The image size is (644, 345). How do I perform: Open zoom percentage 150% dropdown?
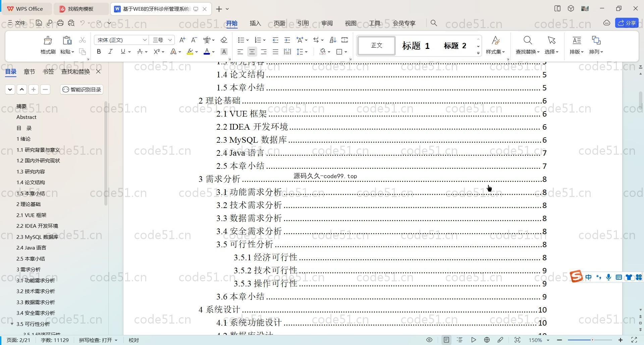coord(539,340)
